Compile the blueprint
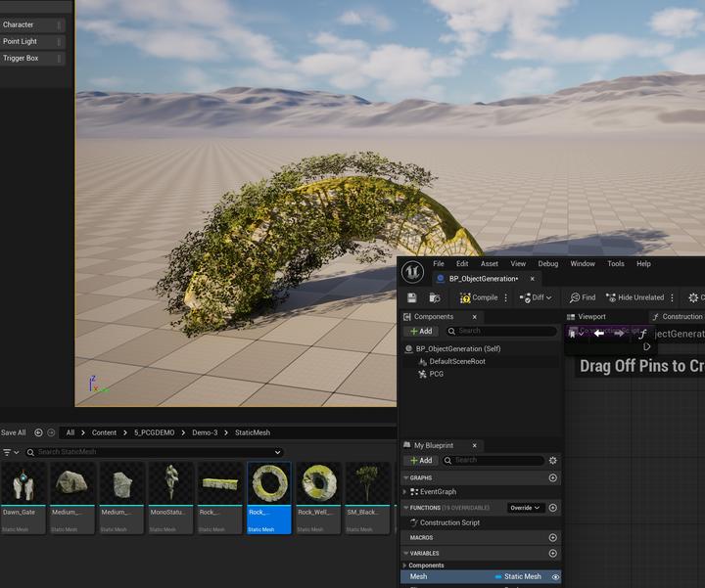This screenshot has width=705, height=588. pos(479,297)
